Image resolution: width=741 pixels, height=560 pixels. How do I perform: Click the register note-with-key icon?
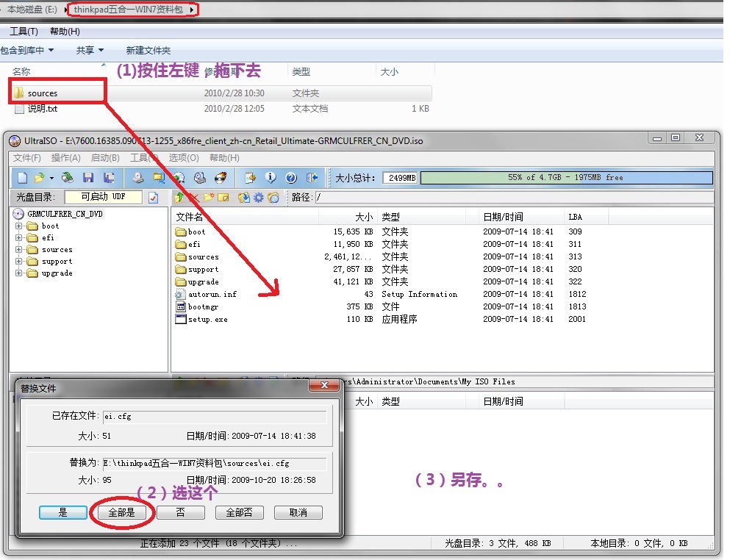(249, 178)
